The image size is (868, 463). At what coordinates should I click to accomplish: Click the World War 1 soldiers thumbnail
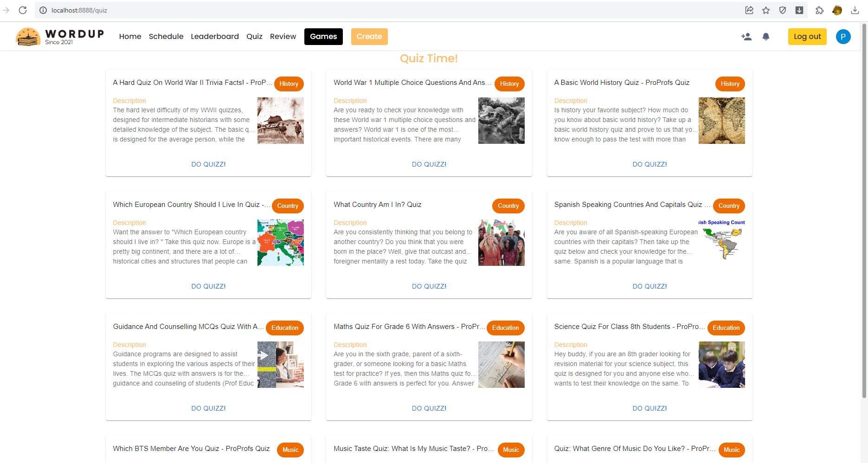[x=502, y=121]
